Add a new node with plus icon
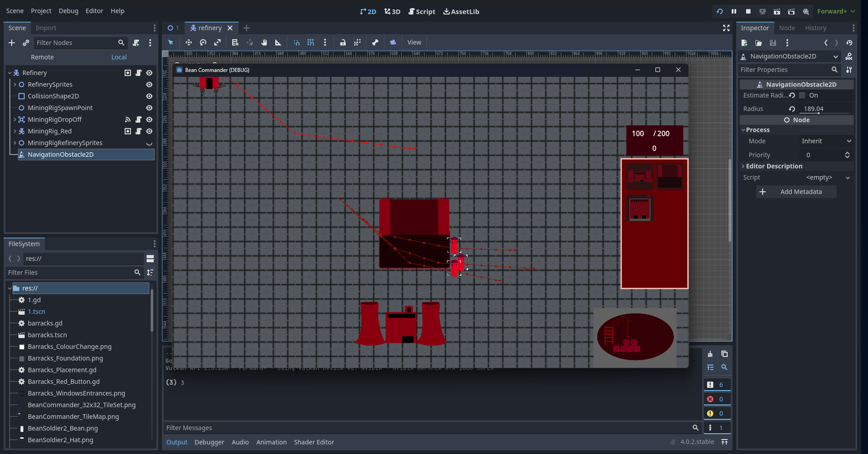This screenshot has width=868, height=454. 11,43
